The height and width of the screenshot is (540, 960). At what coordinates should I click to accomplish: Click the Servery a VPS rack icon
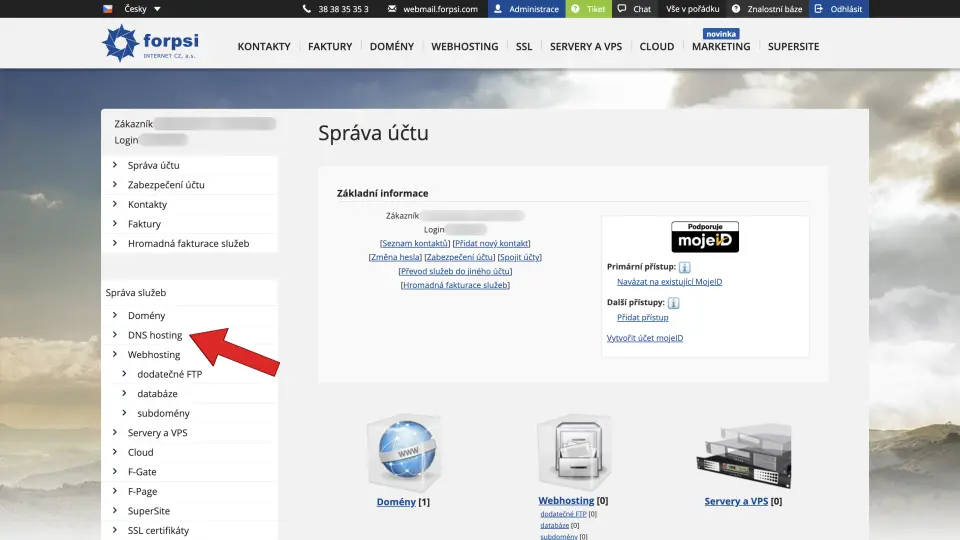coord(743,457)
